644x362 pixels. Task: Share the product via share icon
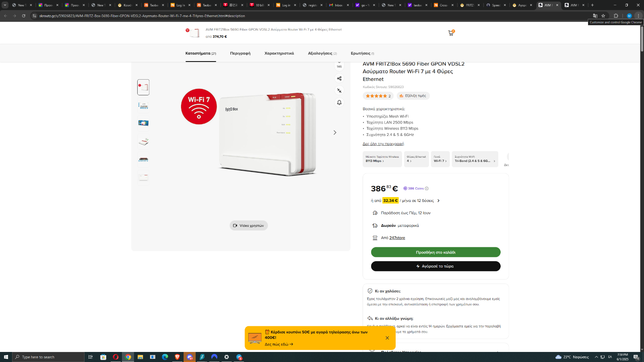339,78
